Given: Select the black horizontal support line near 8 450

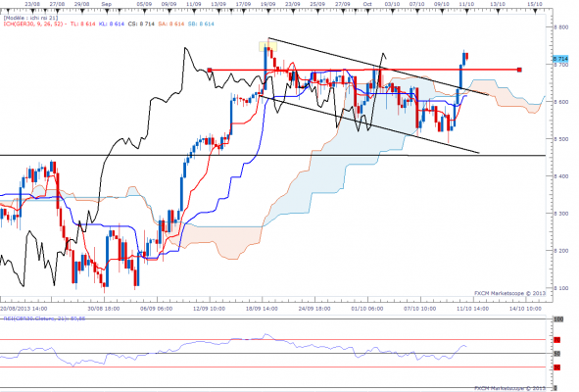Looking at the screenshot, I should [x=272, y=156].
